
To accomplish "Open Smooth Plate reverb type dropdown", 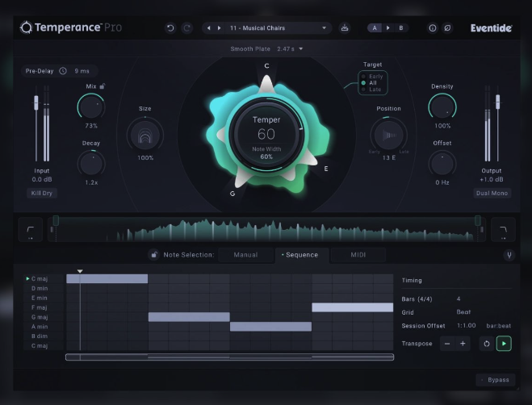I will click(x=266, y=49).
